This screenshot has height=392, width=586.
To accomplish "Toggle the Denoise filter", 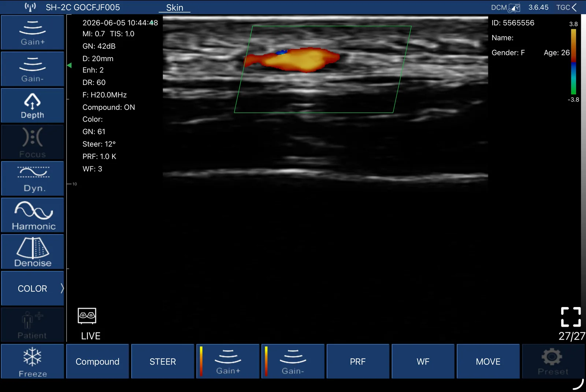I will pos(33,252).
